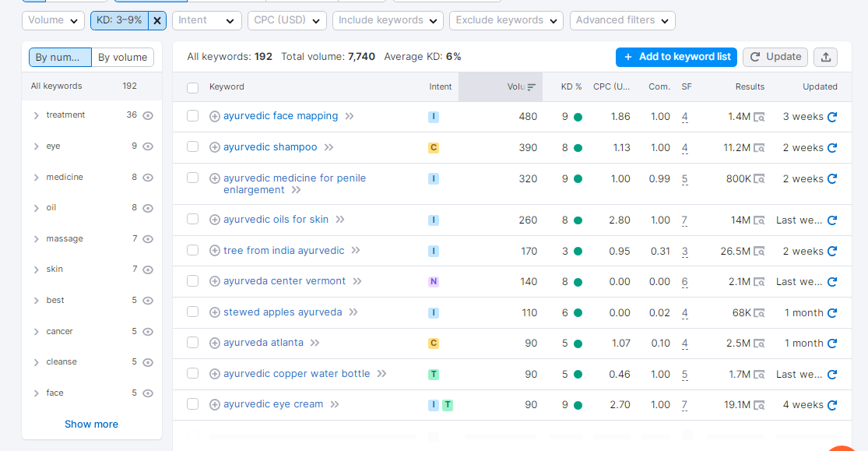Image resolution: width=868 pixels, height=451 pixels.
Task: Refresh 'ayurvedic shampoo' row data
Action: [832, 148]
